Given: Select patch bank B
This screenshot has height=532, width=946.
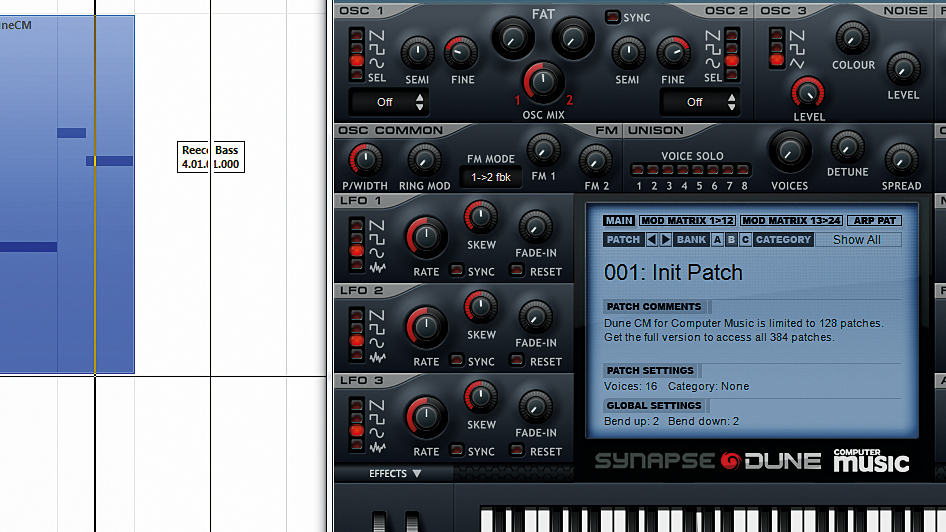Looking at the screenshot, I should pos(731,239).
